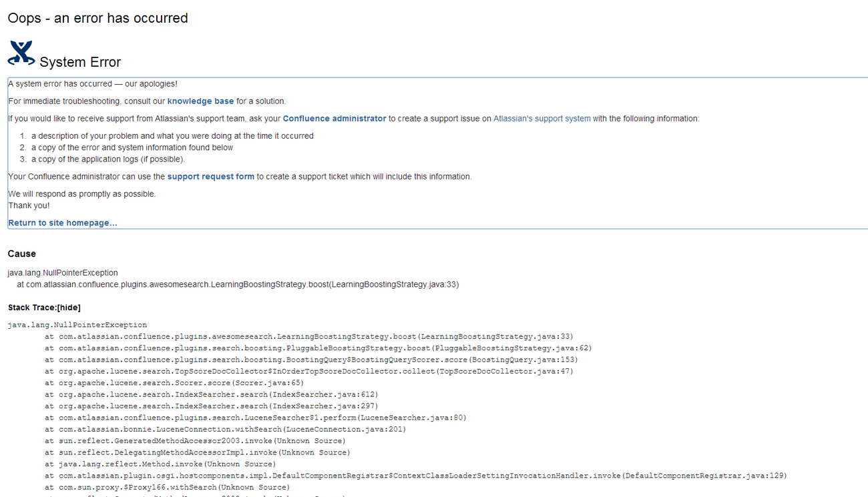Screen dimensions: 868x497
Task: Collapse stack trace with the [hide] toggle
Action: (69, 308)
